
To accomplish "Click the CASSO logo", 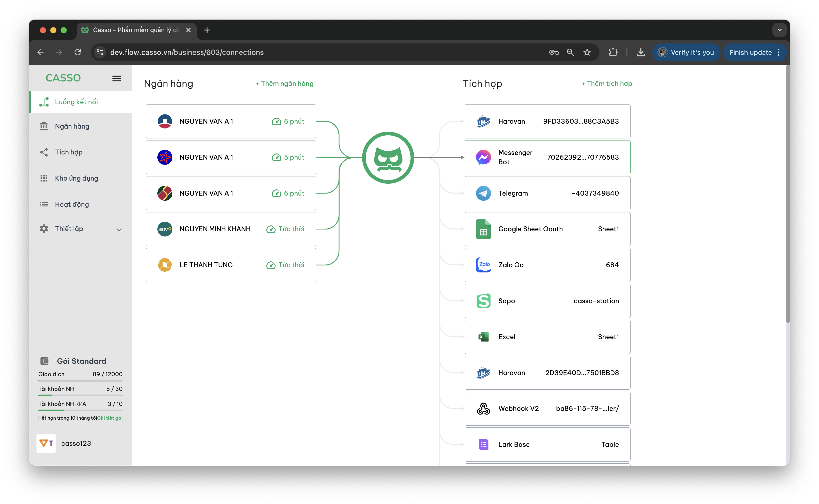I will point(63,78).
